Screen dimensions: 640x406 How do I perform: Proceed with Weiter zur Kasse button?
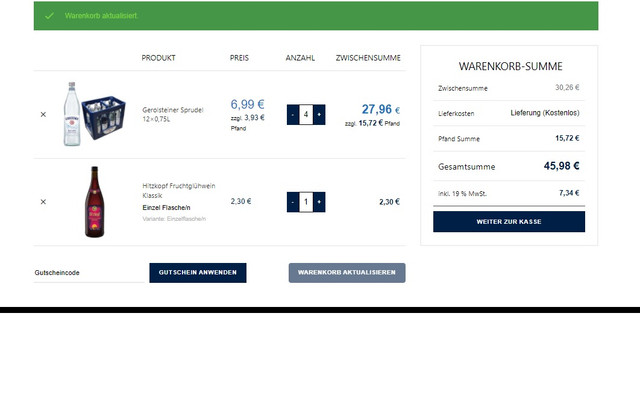[509, 222]
